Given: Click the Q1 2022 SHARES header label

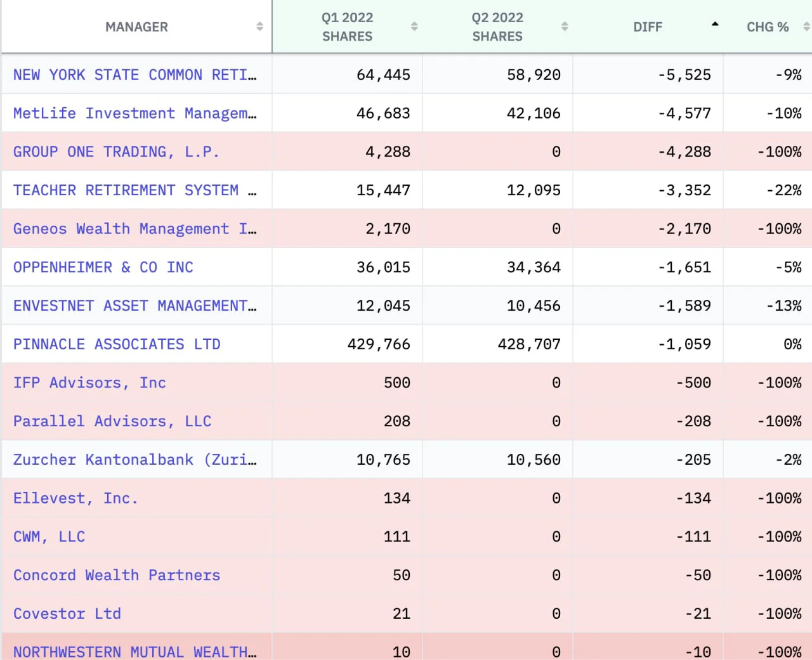Looking at the screenshot, I should [x=347, y=27].
